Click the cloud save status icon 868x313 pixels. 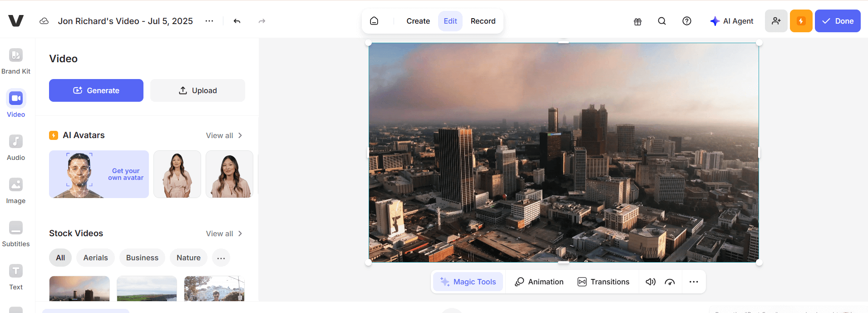coord(44,21)
